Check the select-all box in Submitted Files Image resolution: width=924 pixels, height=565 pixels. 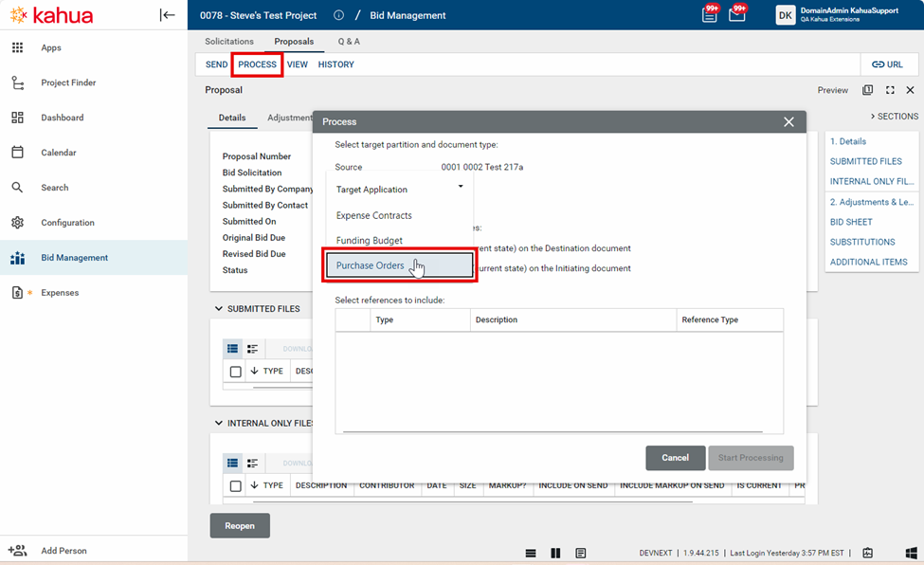(236, 372)
